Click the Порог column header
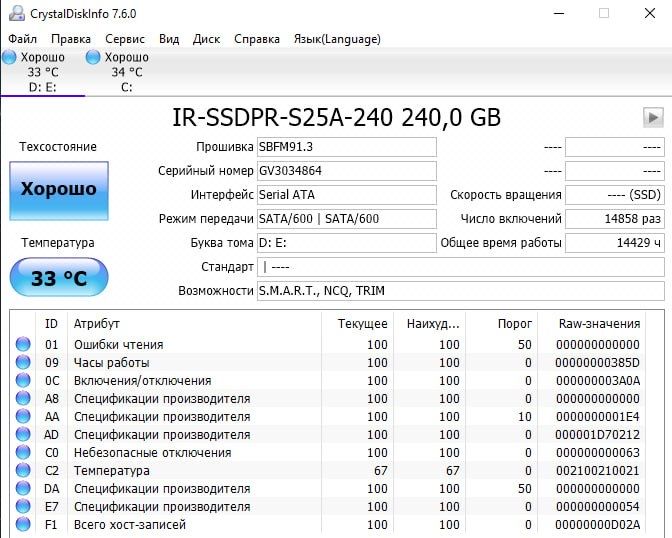The height and width of the screenshot is (538, 672). point(501,324)
